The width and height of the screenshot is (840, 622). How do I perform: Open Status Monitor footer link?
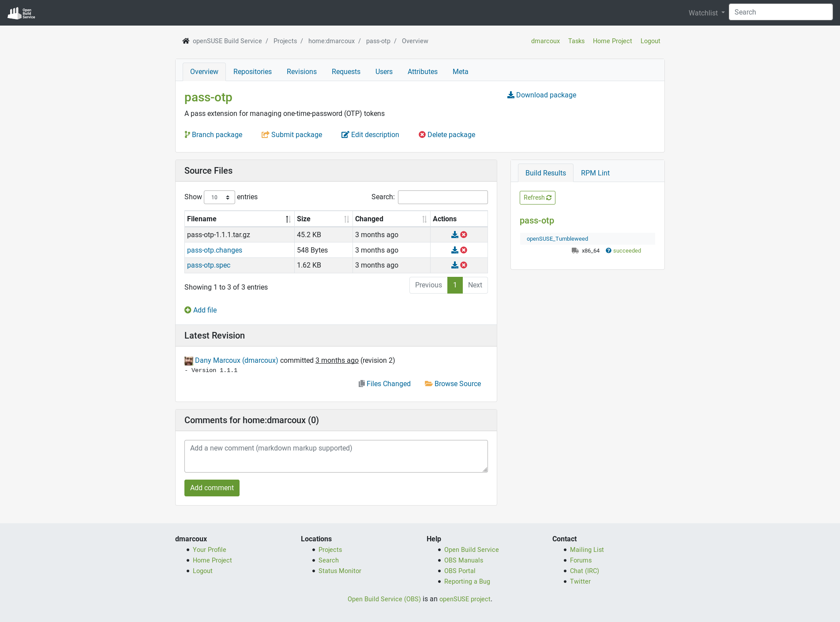point(340,571)
